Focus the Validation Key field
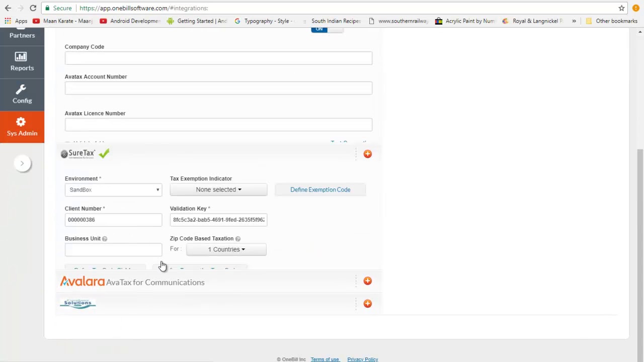 pyautogui.click(x=218, y=220)
